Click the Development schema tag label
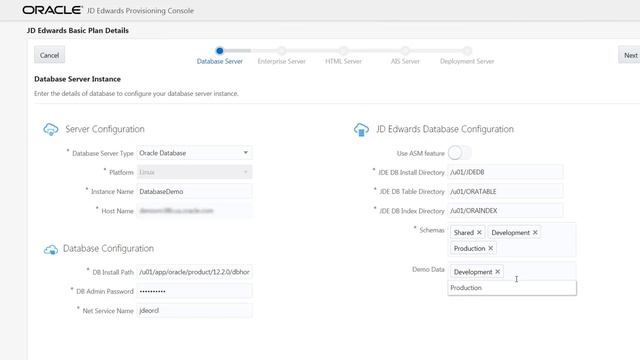The image size is (640, 360). click(510, 232)
